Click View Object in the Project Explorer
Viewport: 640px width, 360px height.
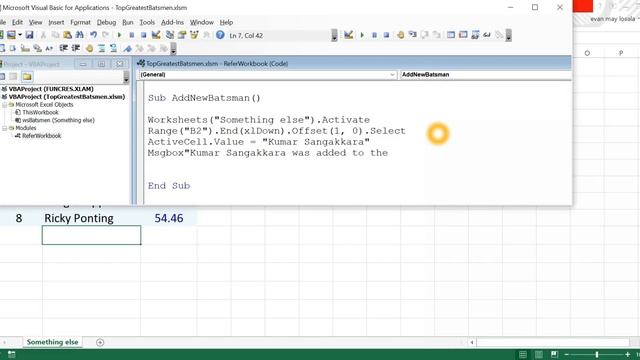click(x=13, y=76)
